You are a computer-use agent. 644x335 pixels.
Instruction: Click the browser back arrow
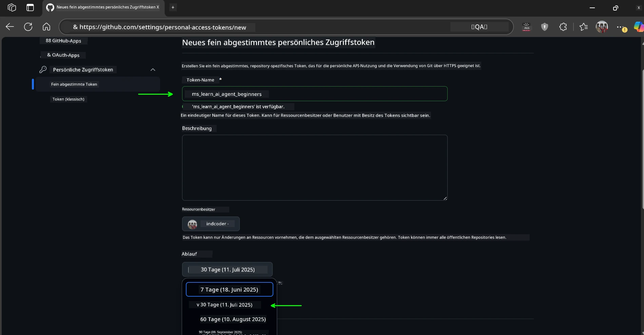(10, 27)
